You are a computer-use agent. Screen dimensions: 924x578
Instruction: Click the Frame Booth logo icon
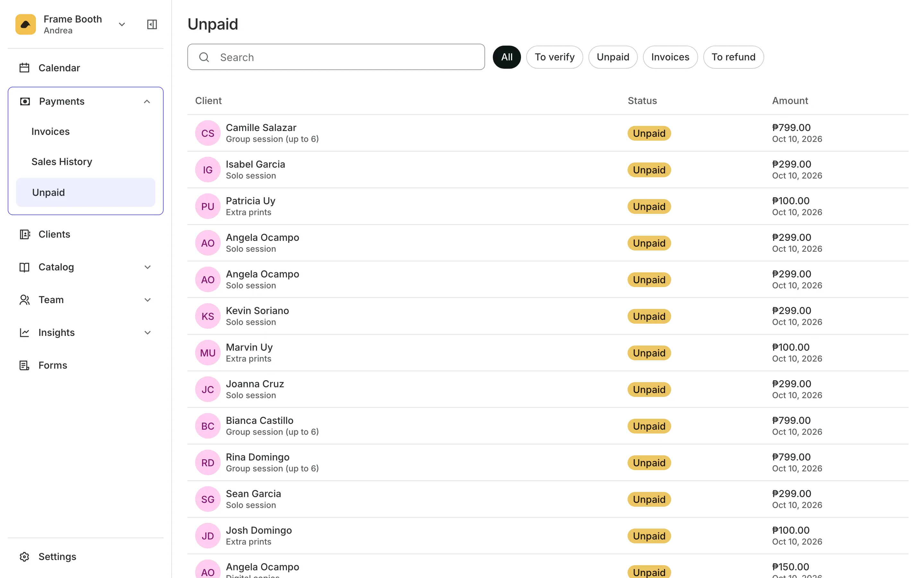point(26,24)
